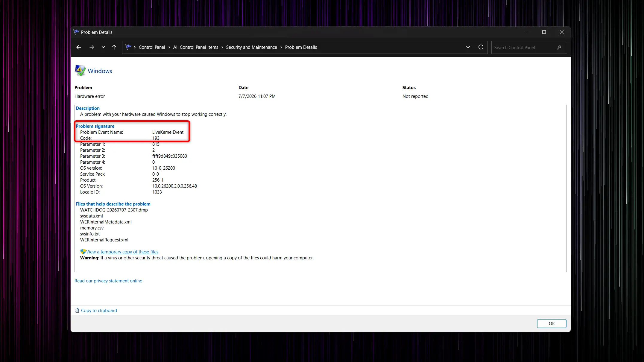Click the LiveKernelEvent value
644x362 pixels.
tap(168, 132)
